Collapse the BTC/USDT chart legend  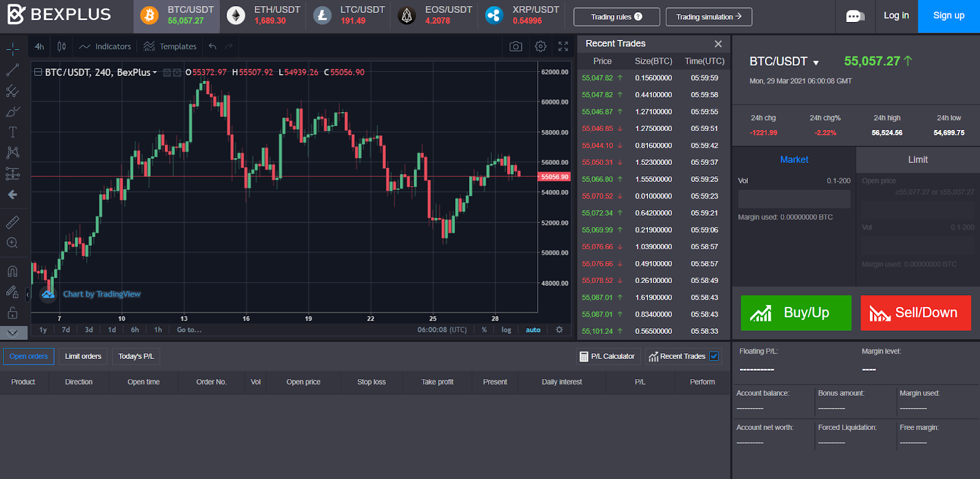pyautogui.click(x=38, y=72)
